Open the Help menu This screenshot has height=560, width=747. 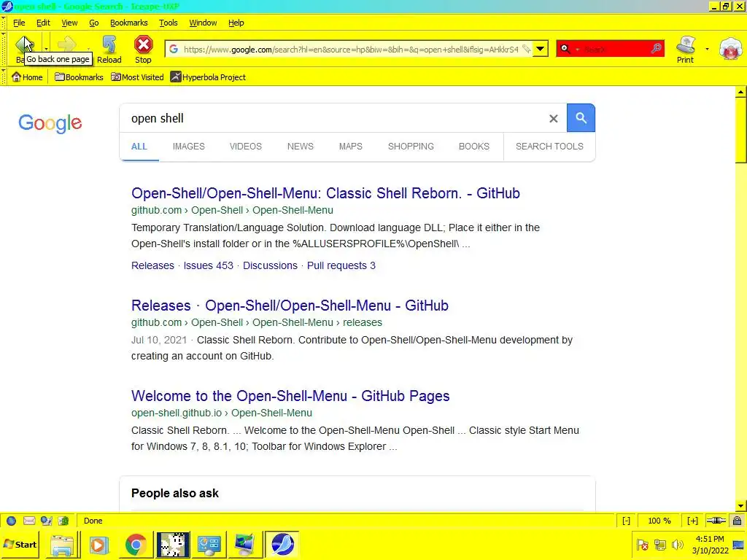[x=236, y=23]
